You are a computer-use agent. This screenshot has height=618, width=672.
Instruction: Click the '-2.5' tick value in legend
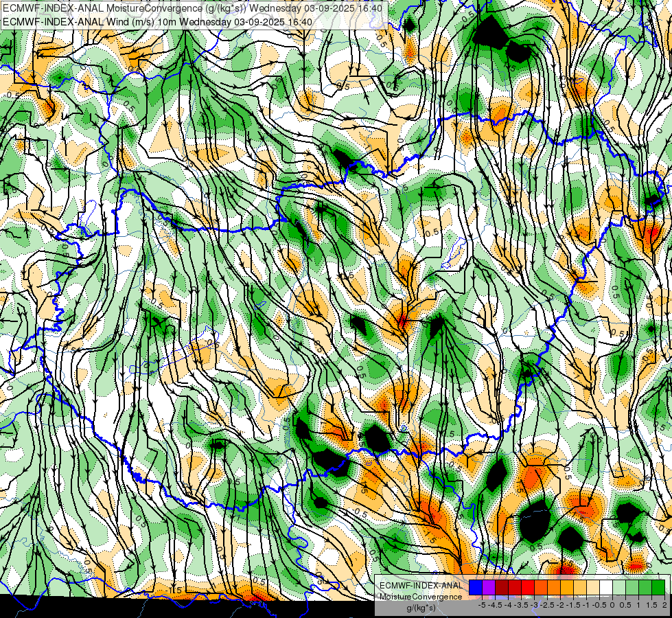coord(547,605)
